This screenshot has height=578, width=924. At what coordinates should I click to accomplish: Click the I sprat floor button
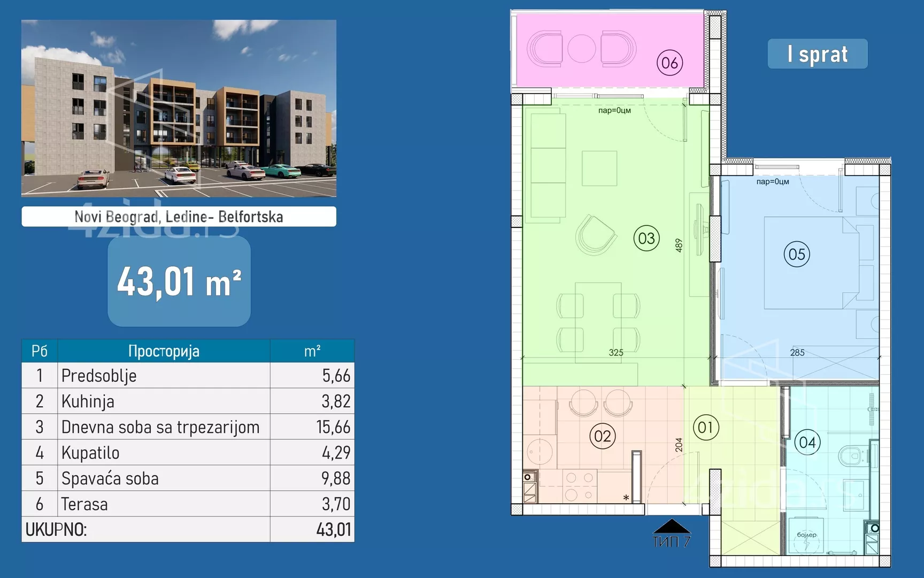tap(818, 54)
